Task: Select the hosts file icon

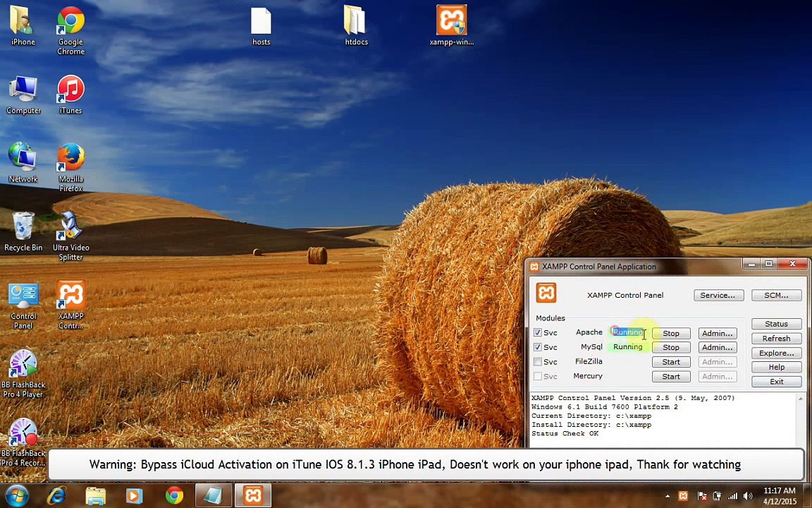Action: [261, 26]
